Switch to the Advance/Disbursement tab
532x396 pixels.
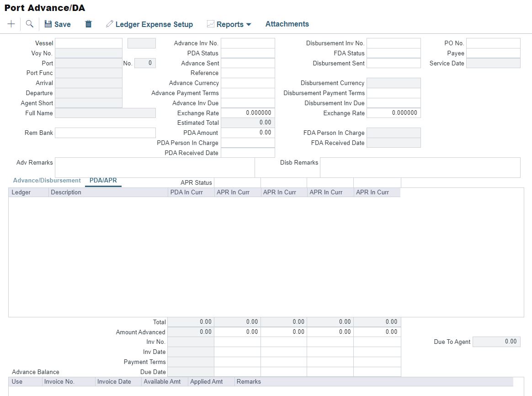coord(46,180)
